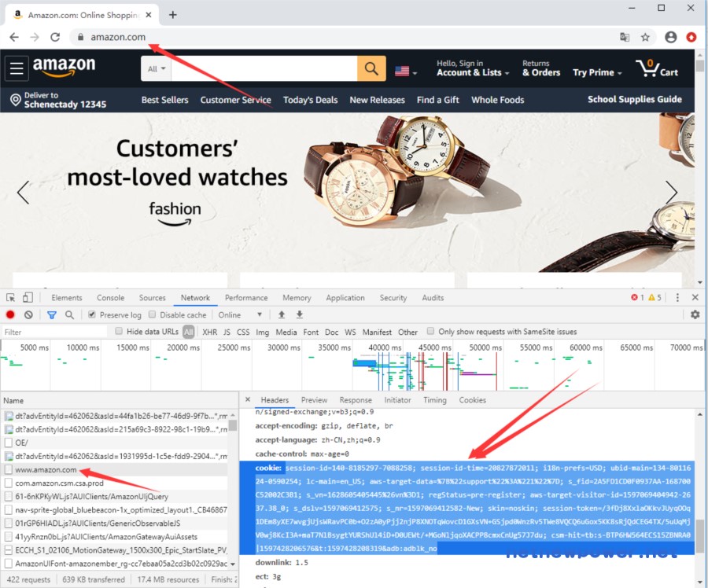This screenshot has height=588, width=708.
Task: Switch to the Console tab
Action: 111,298
